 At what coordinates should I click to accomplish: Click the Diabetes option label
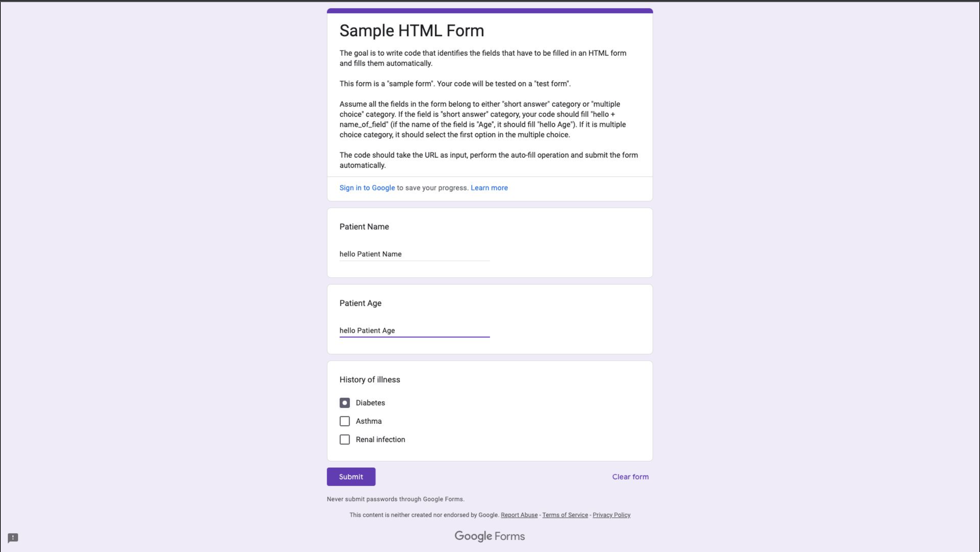pos(370,403)
